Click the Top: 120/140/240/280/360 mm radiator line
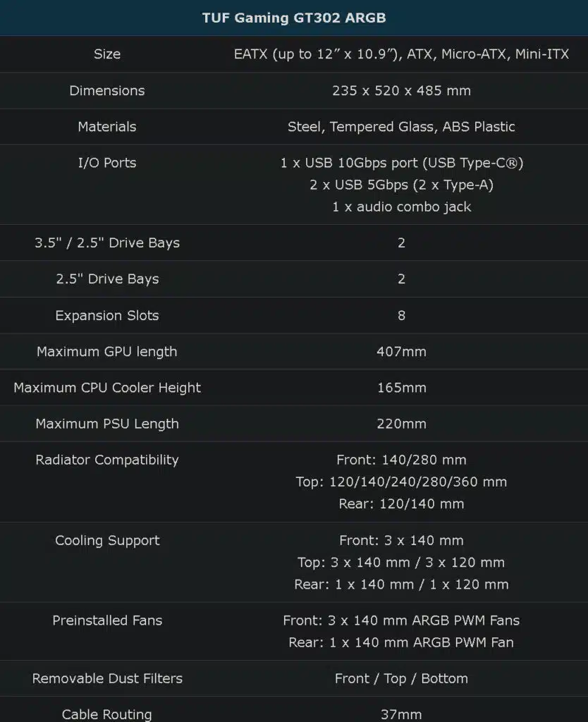 (401, 482)
